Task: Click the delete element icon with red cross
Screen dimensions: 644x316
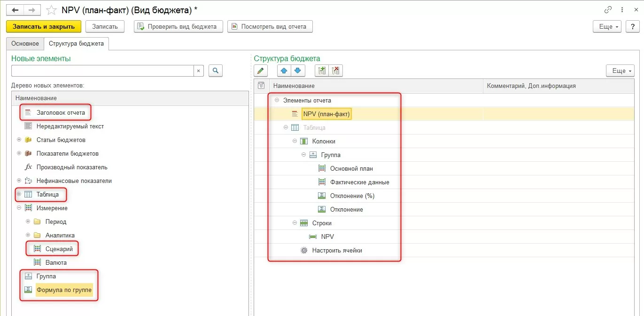Action: click(336, 71)
